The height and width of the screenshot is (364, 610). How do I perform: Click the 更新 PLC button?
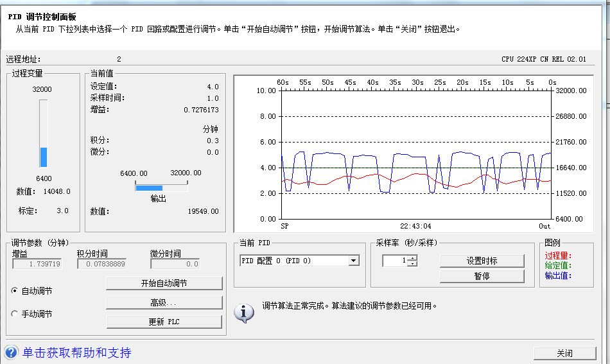pos(164,322)
